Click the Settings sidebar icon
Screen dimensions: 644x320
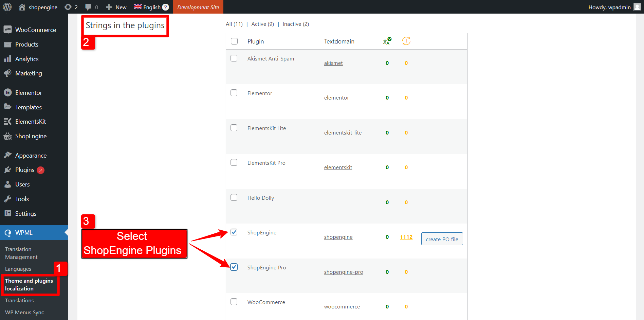tap(7, 213)
